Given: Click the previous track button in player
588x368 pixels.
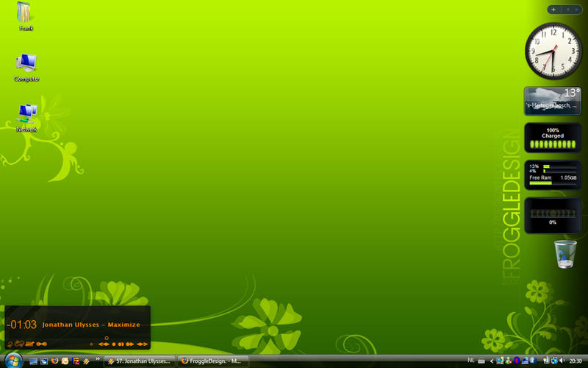Looking at the screenshot, I should pyautogui.click(x=104, y=344).
